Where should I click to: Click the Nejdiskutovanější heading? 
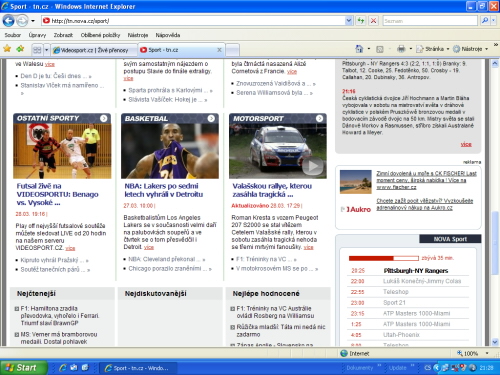tap(155, 294)
